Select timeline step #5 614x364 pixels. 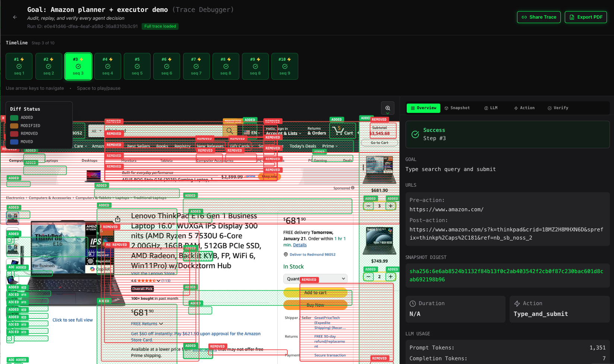point(137,66)
